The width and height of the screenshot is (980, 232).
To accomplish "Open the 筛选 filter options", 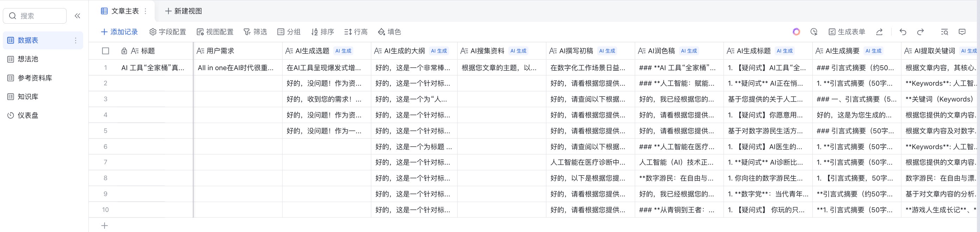I will 255,32.
